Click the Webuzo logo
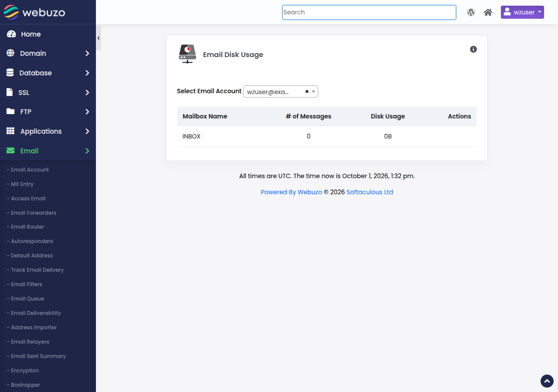 click(34, 12)
